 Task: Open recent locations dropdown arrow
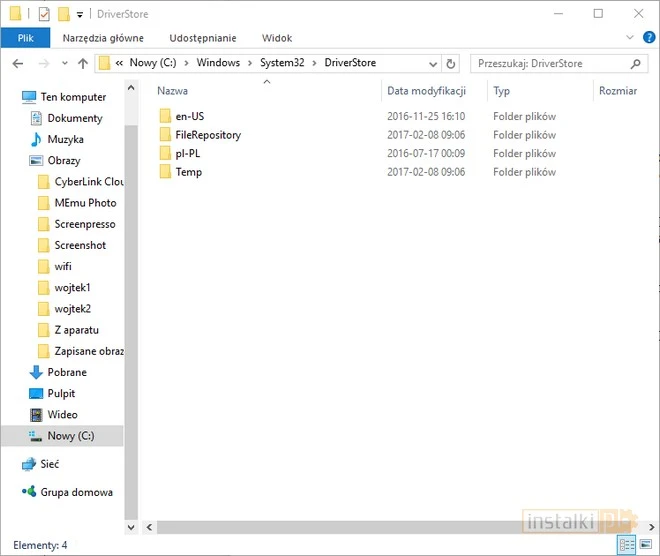pos(63,63)
